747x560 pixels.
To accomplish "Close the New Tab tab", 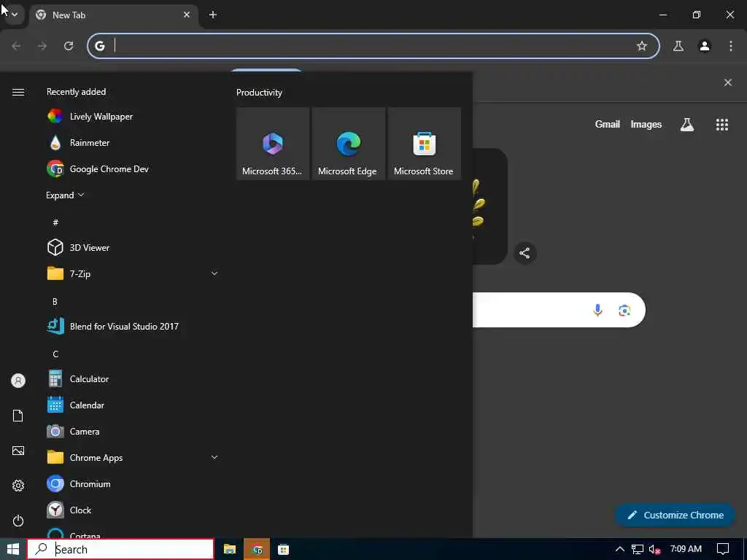I will [x=187, y=15].
